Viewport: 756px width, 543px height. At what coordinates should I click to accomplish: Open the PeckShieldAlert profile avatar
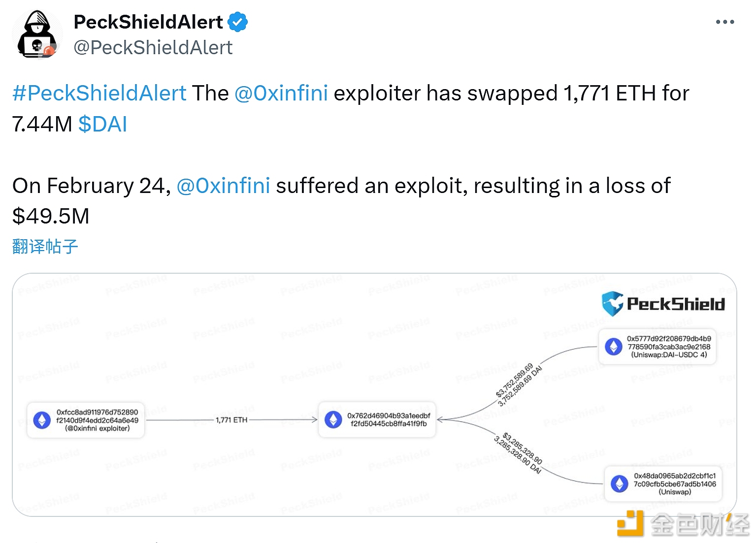click(37, 34)
